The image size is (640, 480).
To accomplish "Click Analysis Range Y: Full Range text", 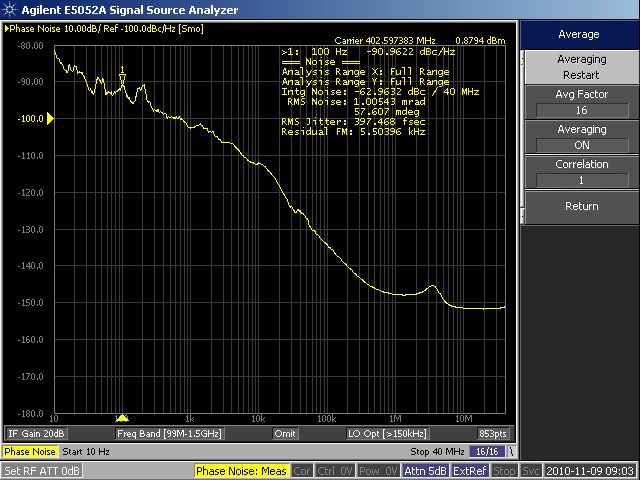I will pyautogui.click(x=365, y=82).
